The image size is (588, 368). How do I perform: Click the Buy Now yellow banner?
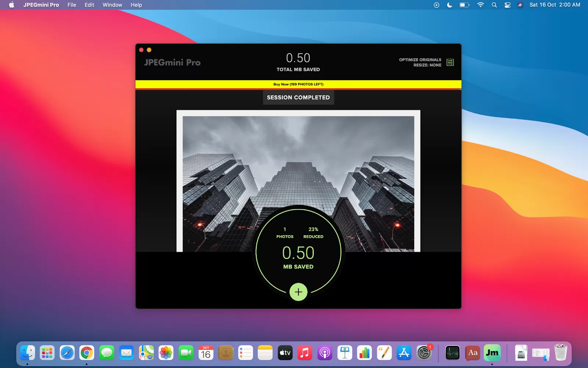[298, 84]
